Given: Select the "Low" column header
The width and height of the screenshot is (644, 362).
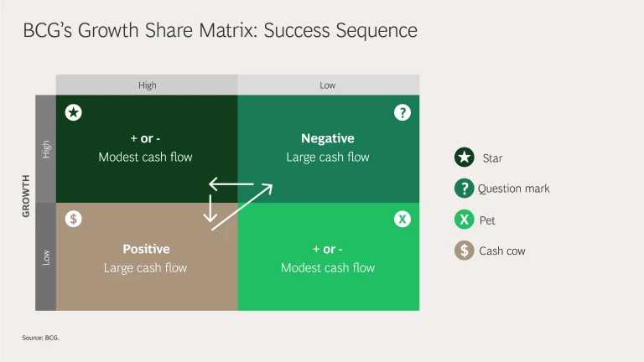Looking at the screenshot, I should pyautogui.click(x=328, y=85).
